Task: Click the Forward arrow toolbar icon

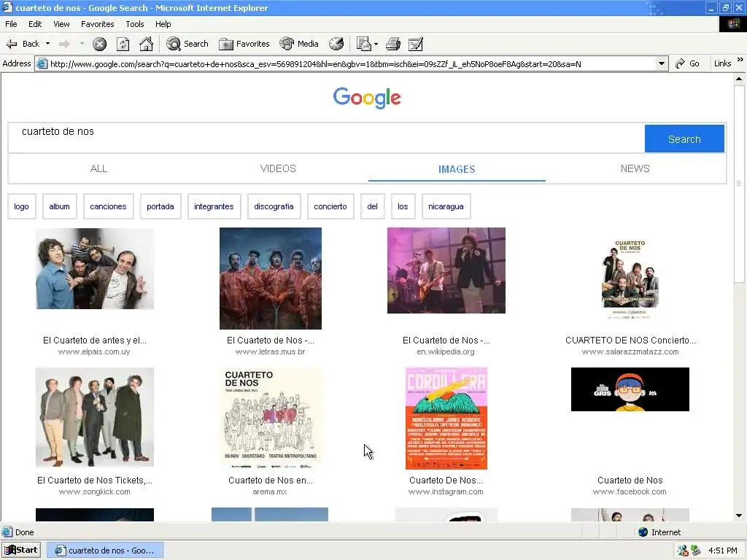Action: point(64,44)
